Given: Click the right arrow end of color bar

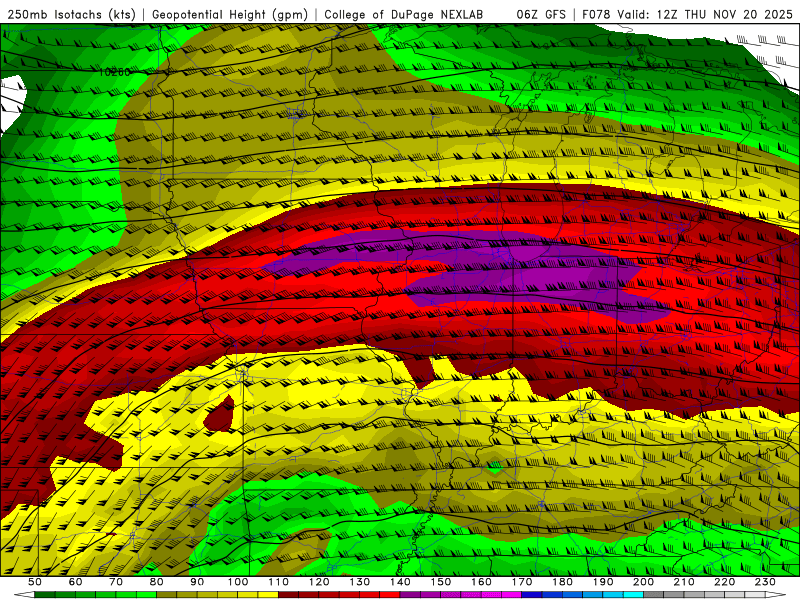Looking at the screenshot, I should coord(776,594).
